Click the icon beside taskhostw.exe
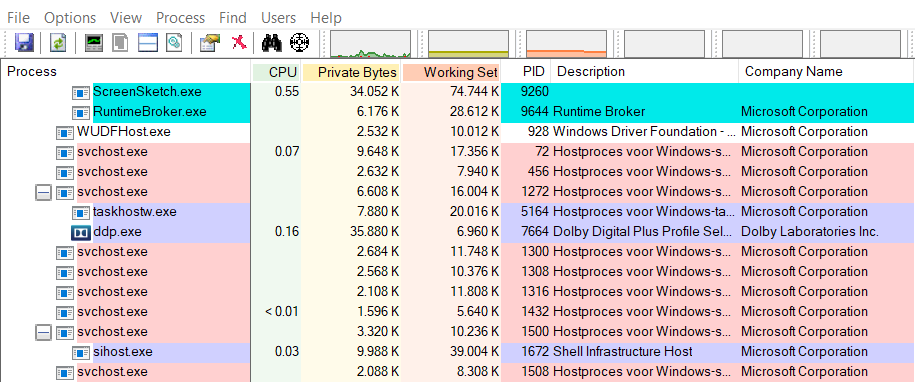The height and width of the screenshot is (382, 915). click(x=81, y=212)
